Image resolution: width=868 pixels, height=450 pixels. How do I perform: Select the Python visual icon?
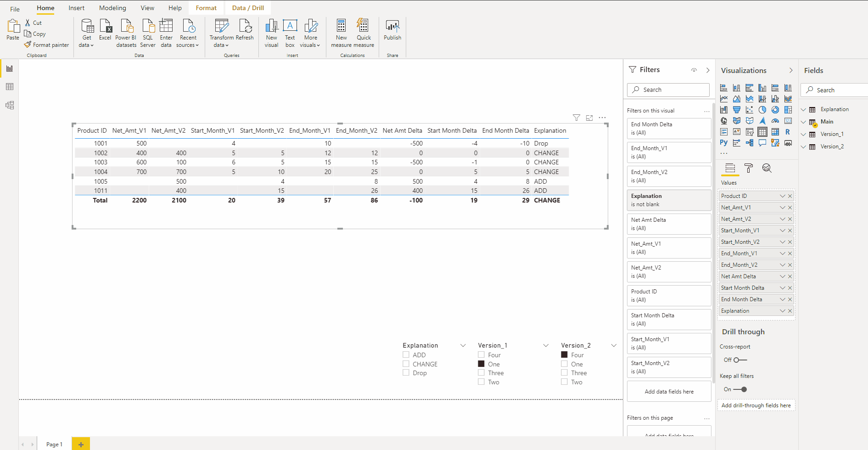[x=724, y=143]
